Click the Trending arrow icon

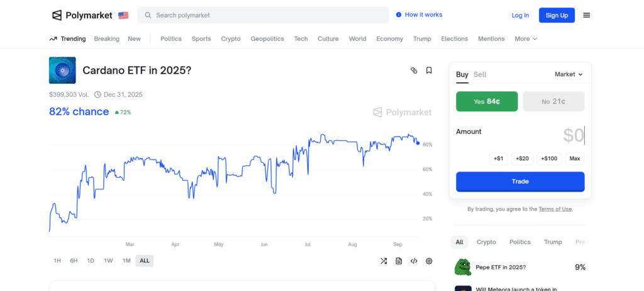point(53,39)
